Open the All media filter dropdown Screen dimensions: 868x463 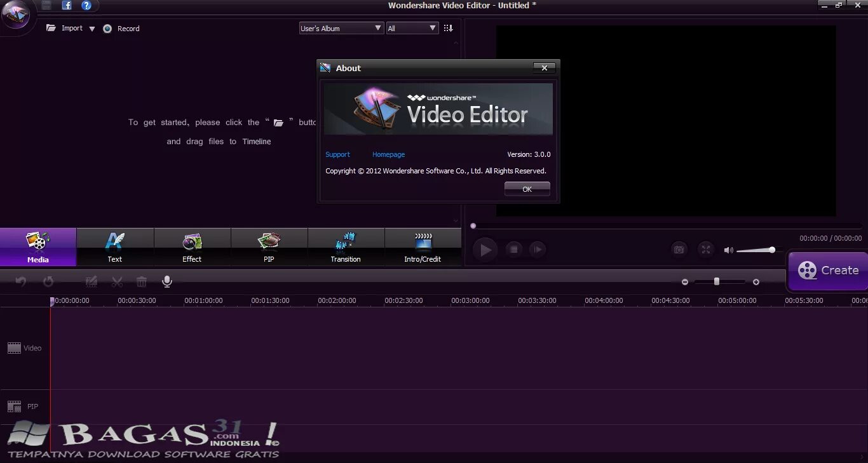(x=412, y=28)
